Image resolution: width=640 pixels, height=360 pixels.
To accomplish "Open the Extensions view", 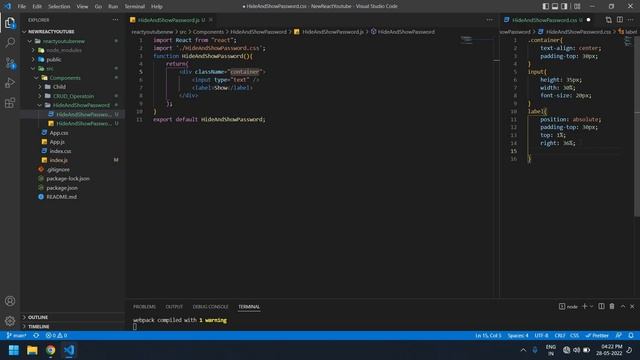I will point(10,103).
